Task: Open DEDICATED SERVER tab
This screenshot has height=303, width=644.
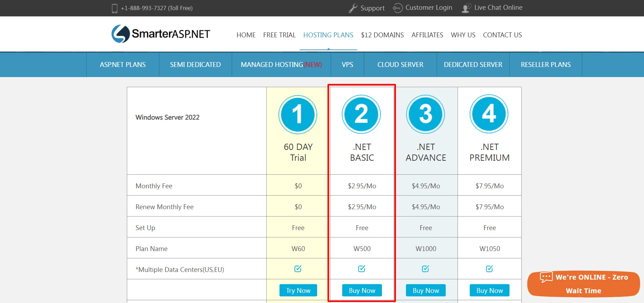Action: (473, 65)
